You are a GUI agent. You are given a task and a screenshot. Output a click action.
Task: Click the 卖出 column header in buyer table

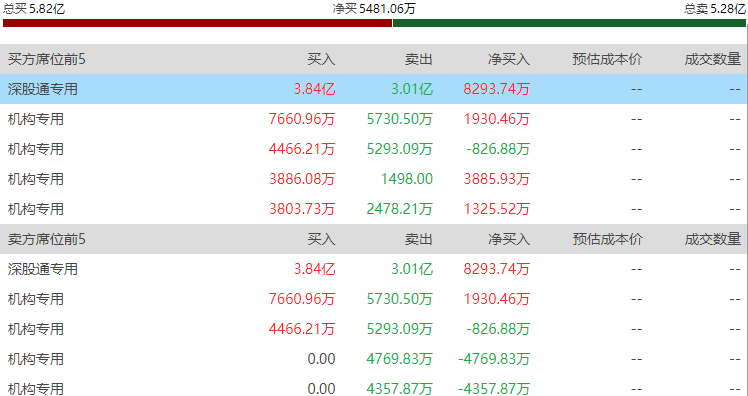(x=418, y=59)
